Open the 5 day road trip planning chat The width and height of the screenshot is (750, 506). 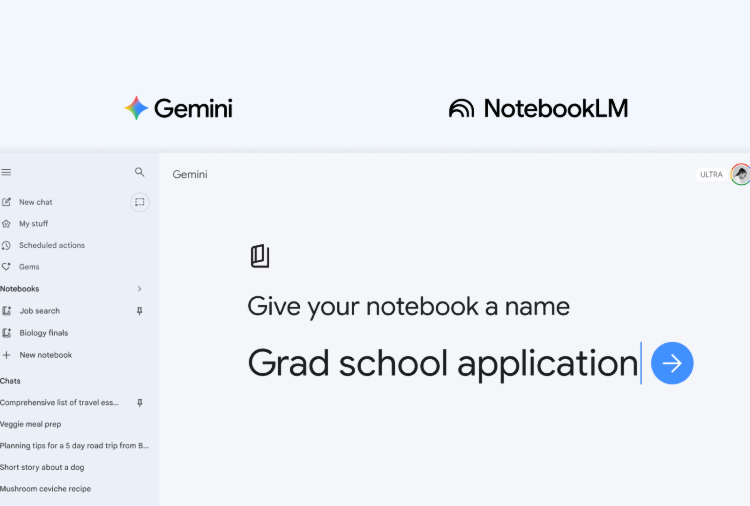tap(74, 446)
